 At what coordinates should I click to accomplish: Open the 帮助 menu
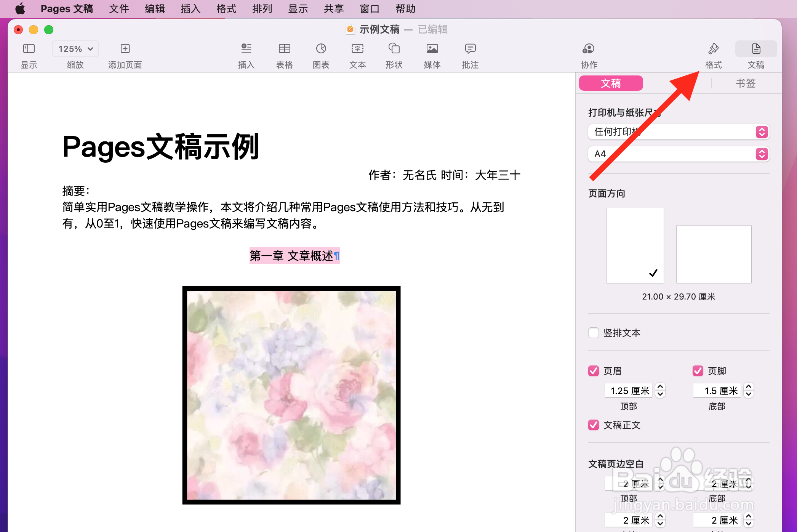[x=405, y=8]
